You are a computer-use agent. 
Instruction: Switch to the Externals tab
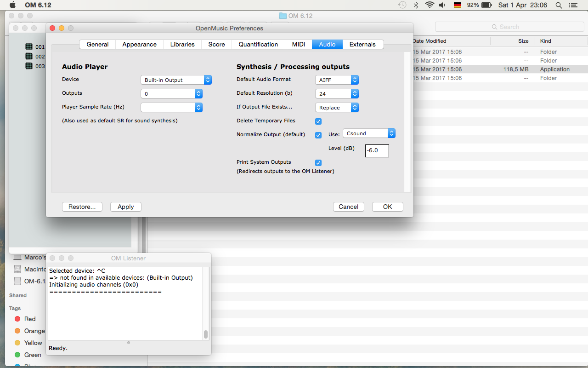(x=362, y=44)
